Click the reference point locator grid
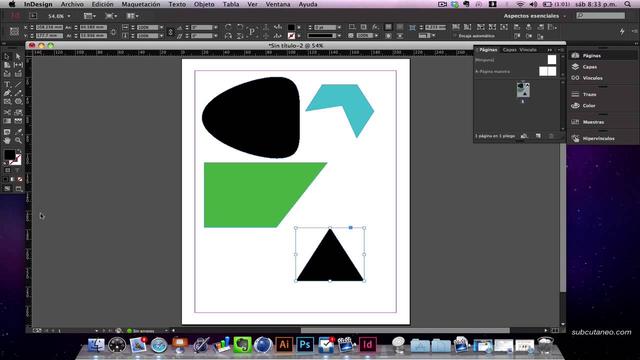The image size is (640, 360). (14, 31)
